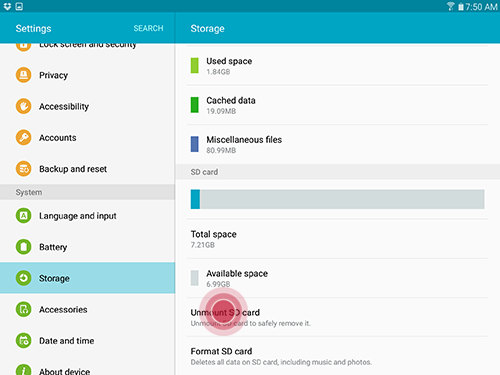Open Backup and reset
The width and height of the screenshot is (500, 375).
coord(87,169)
